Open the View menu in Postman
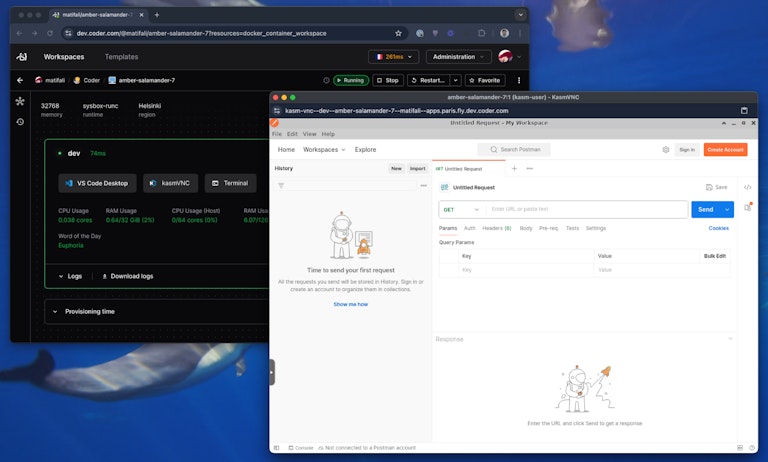Screen dimensions: 768x462 [309, 133]
